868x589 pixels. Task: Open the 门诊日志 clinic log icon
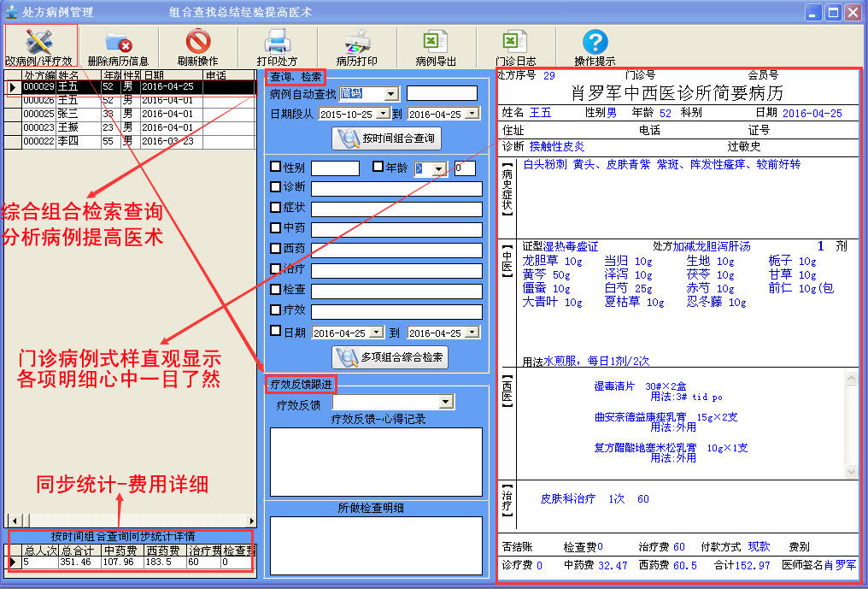tap(515, 42)
